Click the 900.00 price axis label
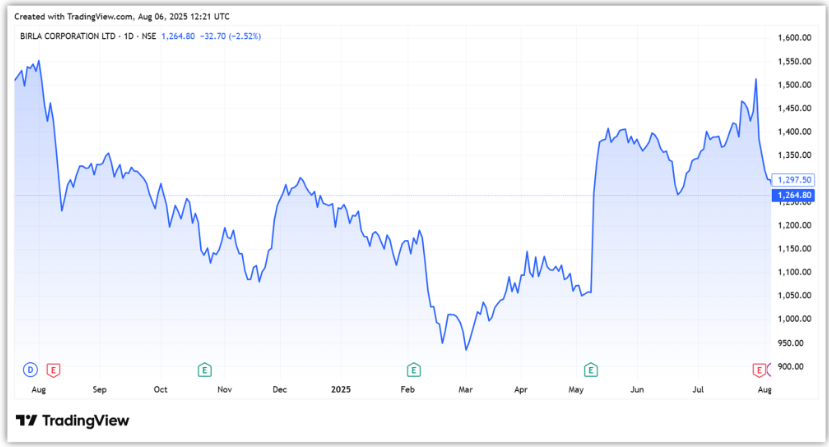Viewport: 829px width, 447px height. [x=792, y=366]
